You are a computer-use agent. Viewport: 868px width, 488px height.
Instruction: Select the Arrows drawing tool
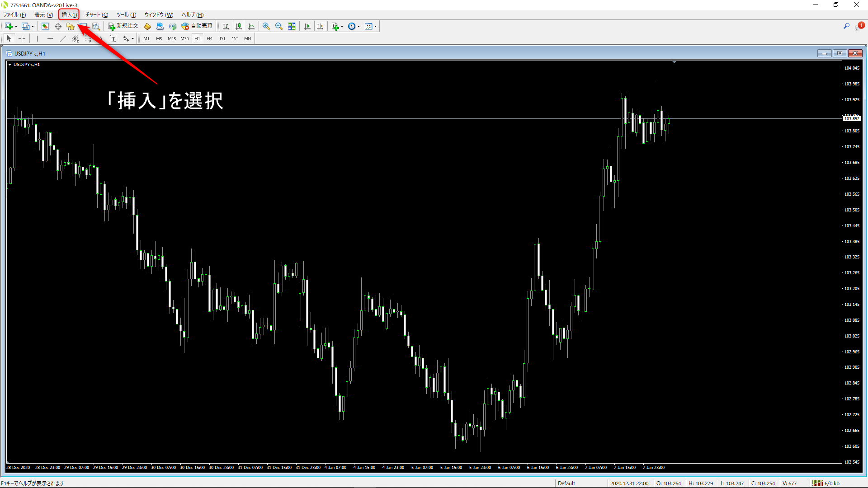(126, 39)
